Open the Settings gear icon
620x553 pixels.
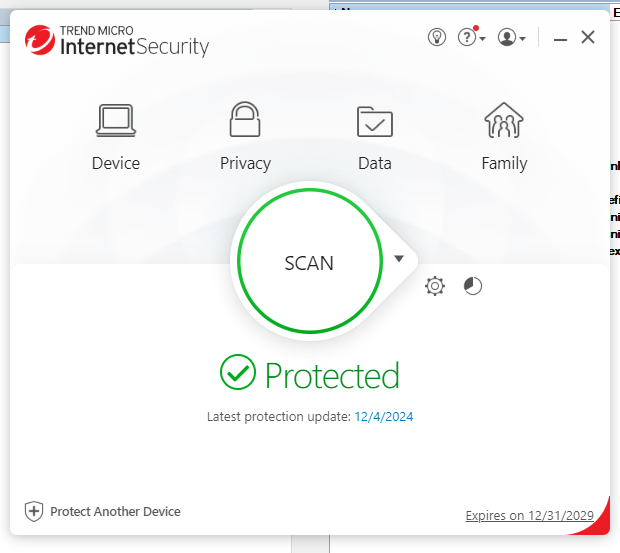435,287
